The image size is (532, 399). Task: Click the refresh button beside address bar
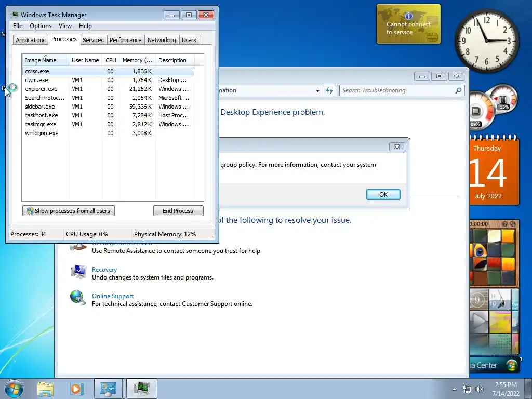click(x=329, y=90)
